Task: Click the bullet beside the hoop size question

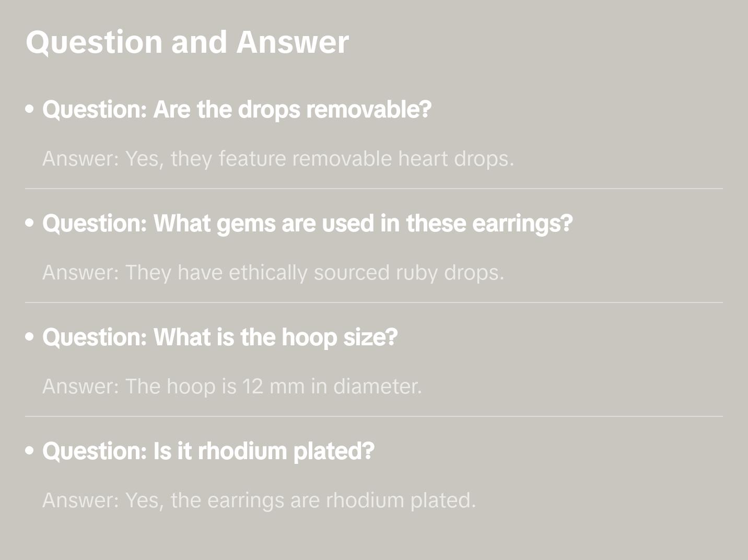Action: pos(30,337)
